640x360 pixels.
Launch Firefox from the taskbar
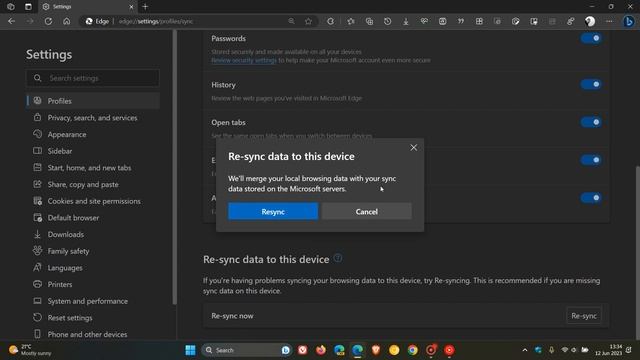coord(321,350)
